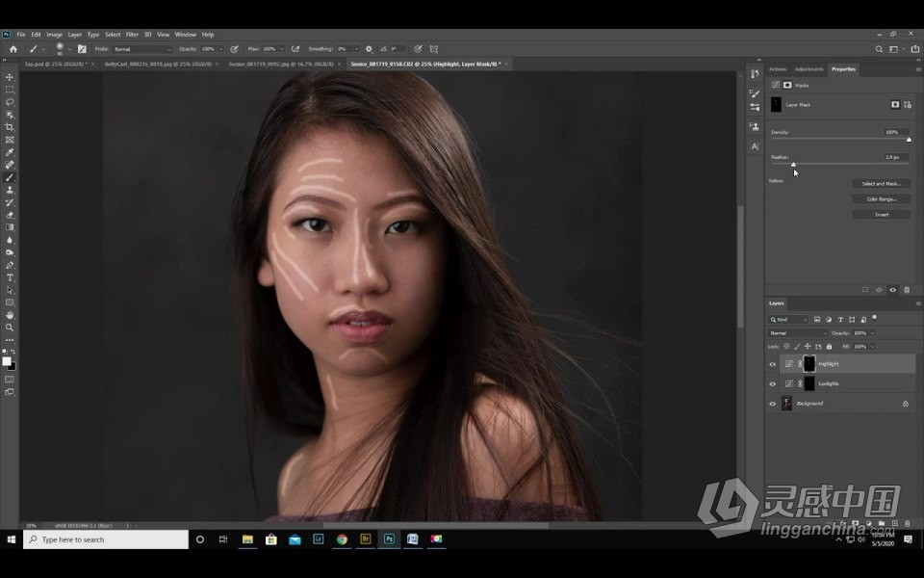Open the Character panel icon in collapsed dock
Image resolution: width=924 pixels, height=578 pixels.
click(x=755, y=146)
